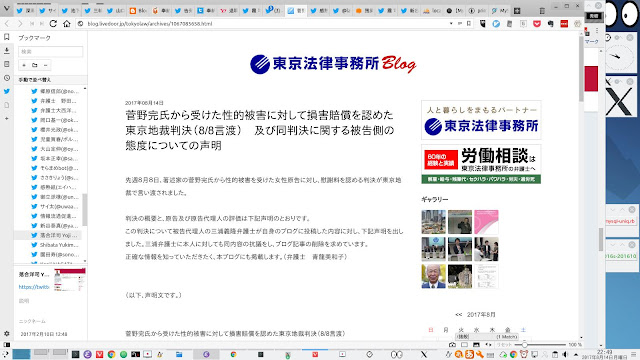This screenshot has width=640, height=360.
Task: Open the 東京法律事務所 Blog header logo
Action: [333, 64]
